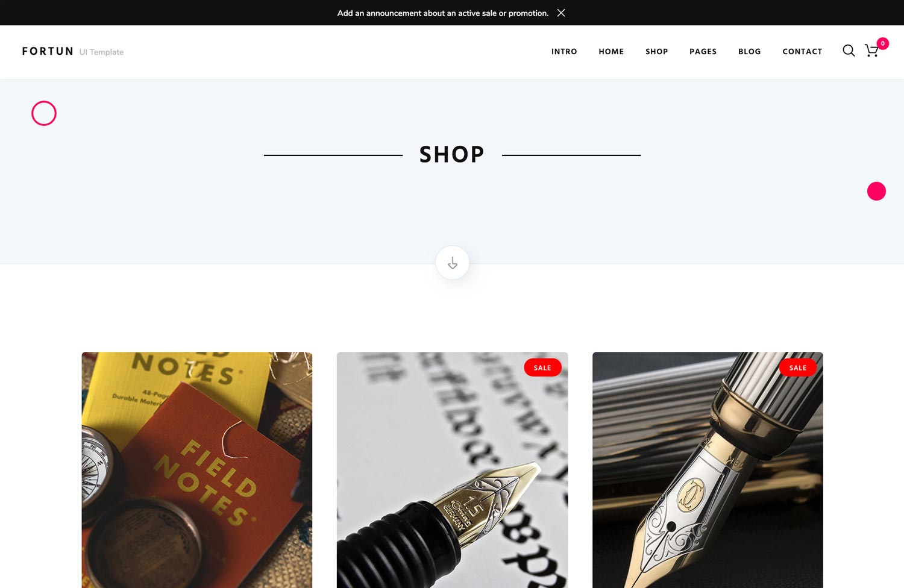The image size is (904, 588).
Task: Go to the HOME menu item
Action: 611,52
